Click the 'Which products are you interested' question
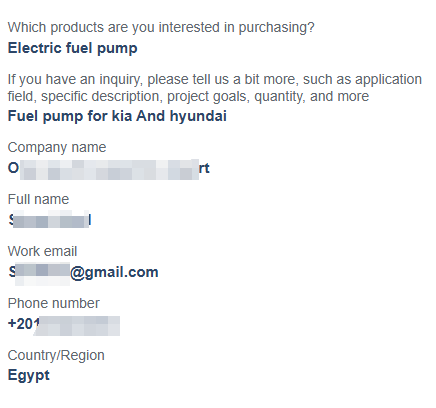 (161, 28)
